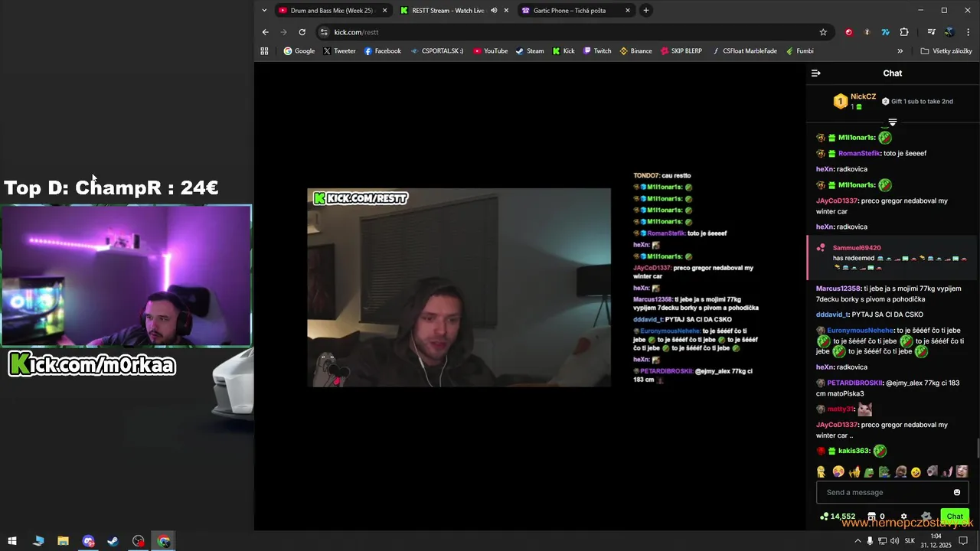Open the Facebook bookmark
Viewport: 980px width, 551px height.
coord(382,51)
